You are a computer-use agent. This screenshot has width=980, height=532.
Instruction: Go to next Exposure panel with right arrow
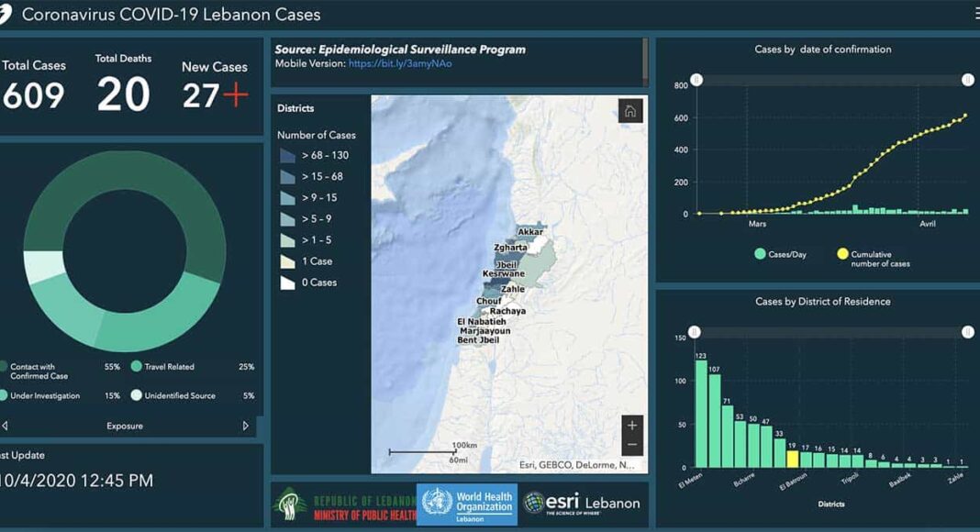tap(245, 426)
